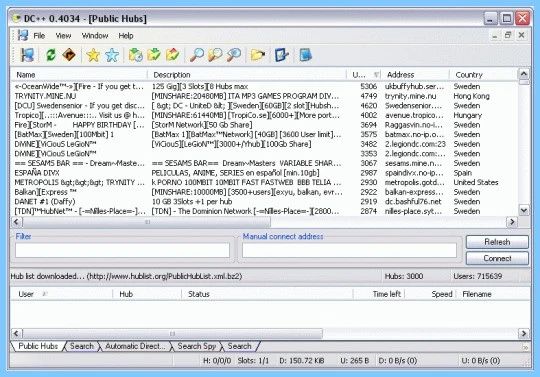Open Public Hubs from the toolbar icon
This screenshot has height=377, width=540.
pyautogui.click(x=27, y=55)
